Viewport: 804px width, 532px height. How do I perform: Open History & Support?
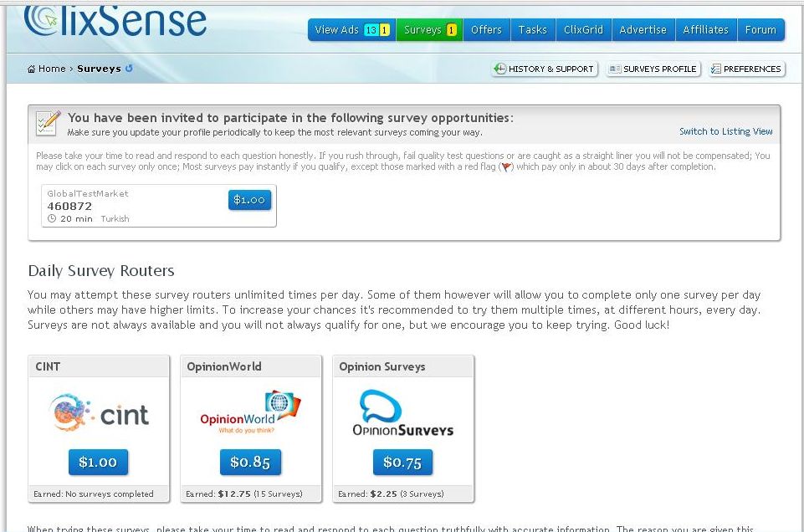click(x=544, y=69)
